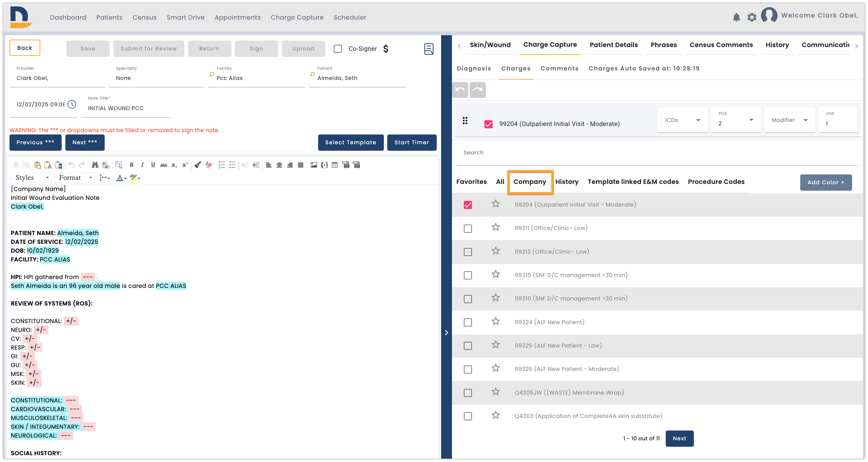Open the Smart Drive menu item
This screenshot has width=868, height=462.
tap(185, 17)
